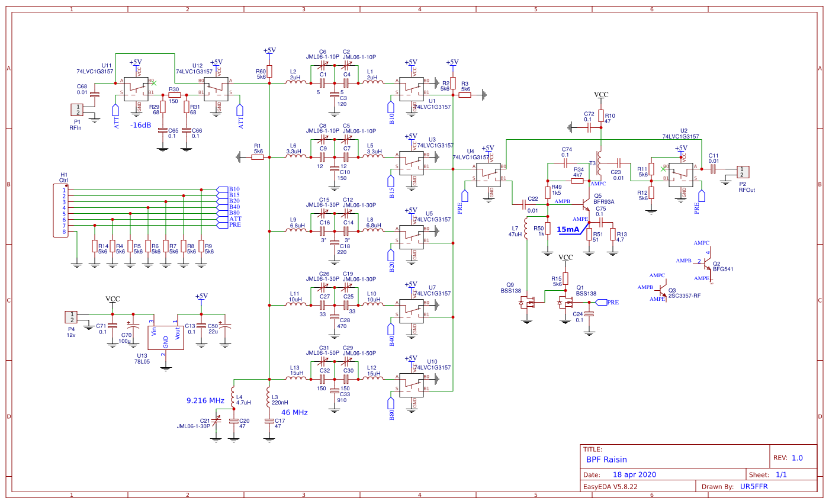The height and width of the screenshot is (504, 829).
Task: Click the R60 5k6 resistor
Action: click(269, 72)
